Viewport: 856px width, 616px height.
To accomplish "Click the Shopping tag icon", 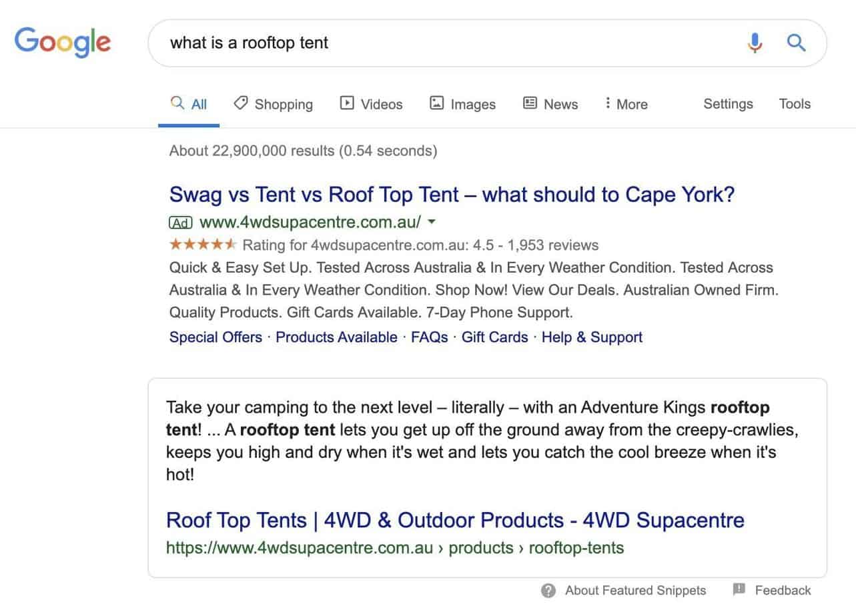I will pos(241,103).
